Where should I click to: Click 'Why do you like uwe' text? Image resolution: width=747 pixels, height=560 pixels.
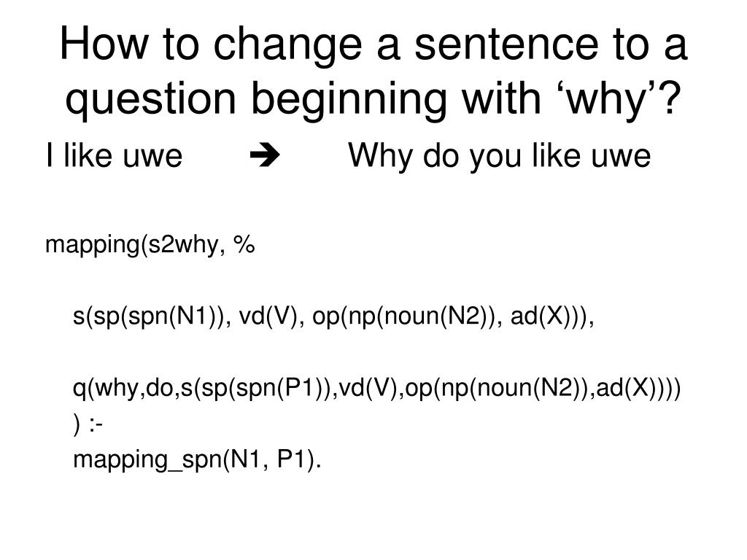[x=499, y=156]
